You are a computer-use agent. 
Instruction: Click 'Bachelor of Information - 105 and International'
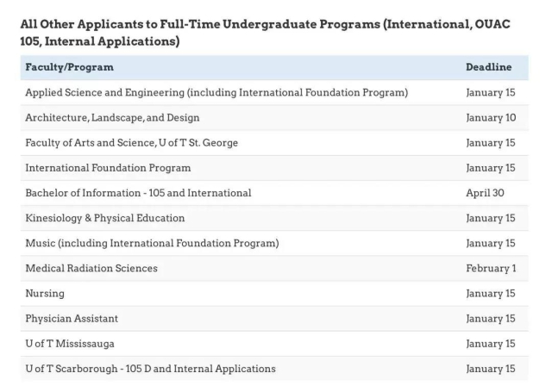click(138, 193)
